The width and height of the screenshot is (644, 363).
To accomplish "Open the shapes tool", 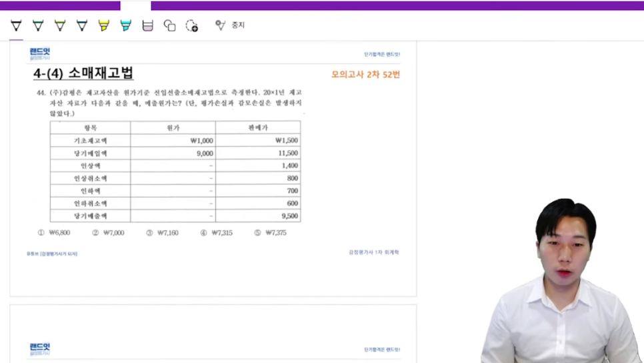I will coord(169,25).
